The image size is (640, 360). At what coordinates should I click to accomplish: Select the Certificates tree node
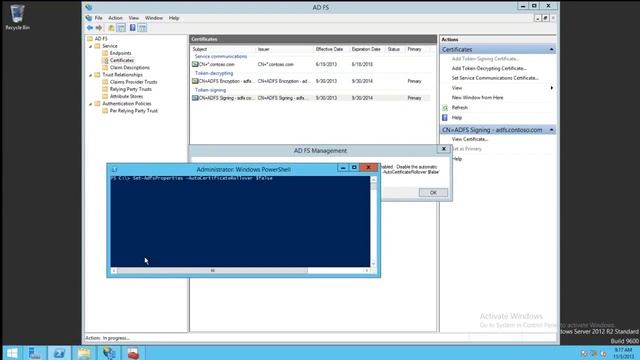[x=122, y=60]
